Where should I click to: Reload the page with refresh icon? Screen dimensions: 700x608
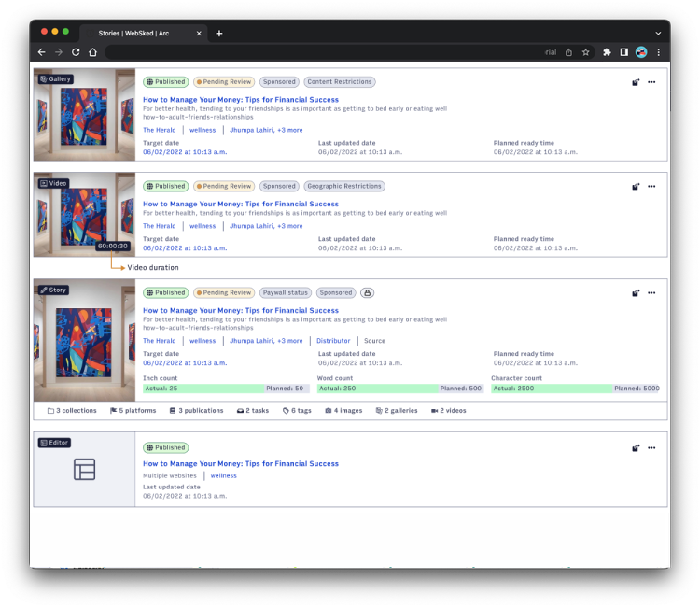coord(76,52)
